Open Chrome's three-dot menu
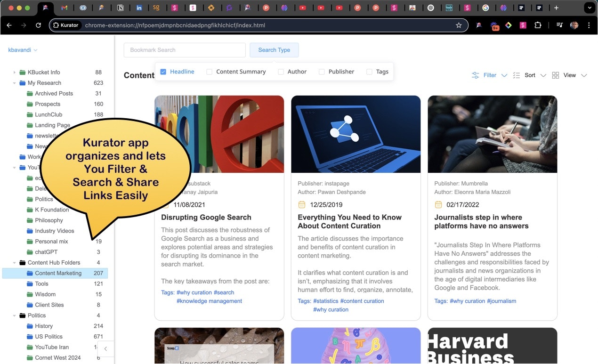 589,25
